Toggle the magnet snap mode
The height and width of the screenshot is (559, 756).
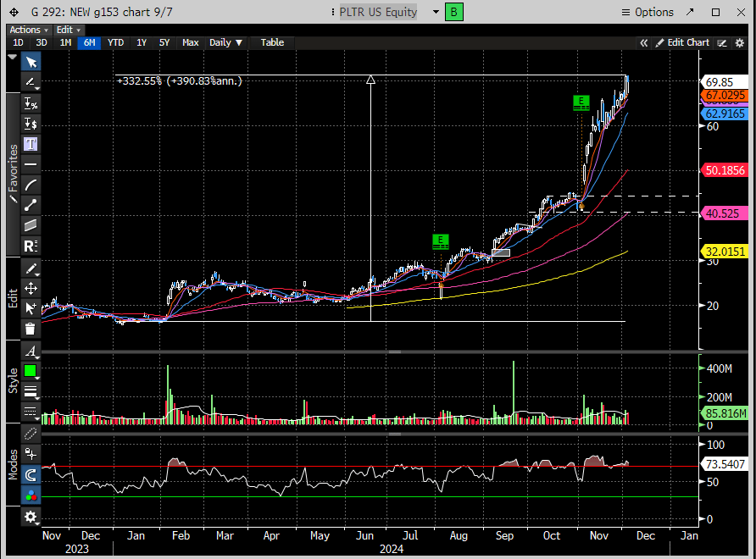(x=31, y=475)
